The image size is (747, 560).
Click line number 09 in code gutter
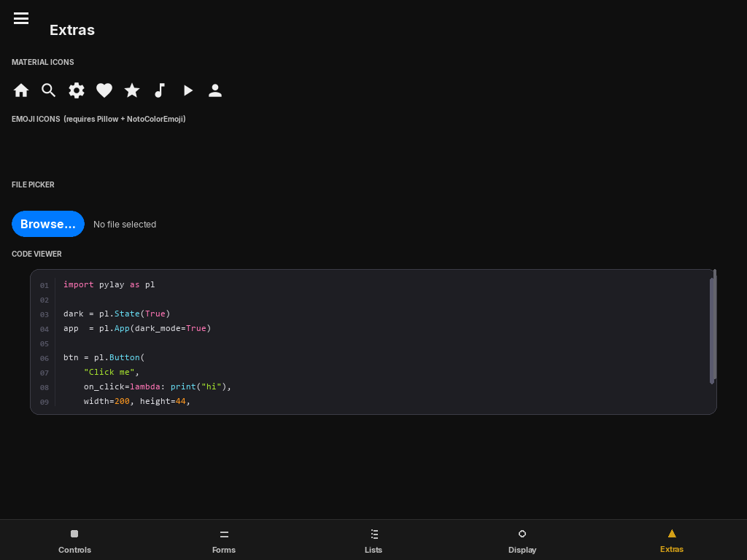point(44,402)
